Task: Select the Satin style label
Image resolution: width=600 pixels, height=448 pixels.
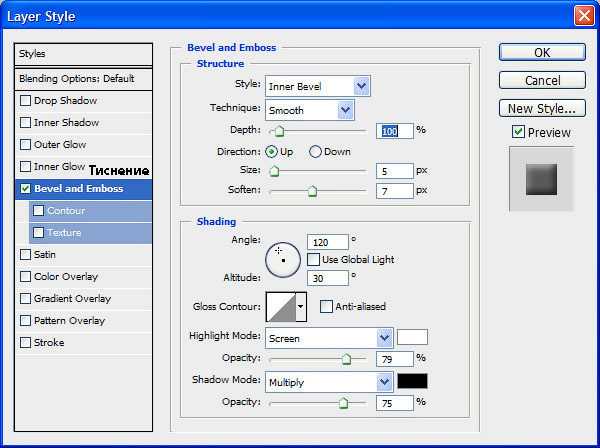Action: tap(45, 254)
